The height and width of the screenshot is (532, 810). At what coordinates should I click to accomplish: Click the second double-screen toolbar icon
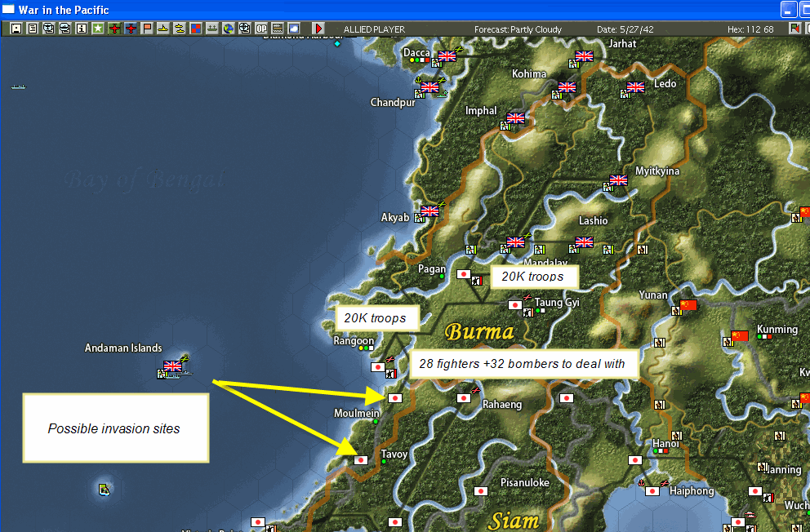65,29
